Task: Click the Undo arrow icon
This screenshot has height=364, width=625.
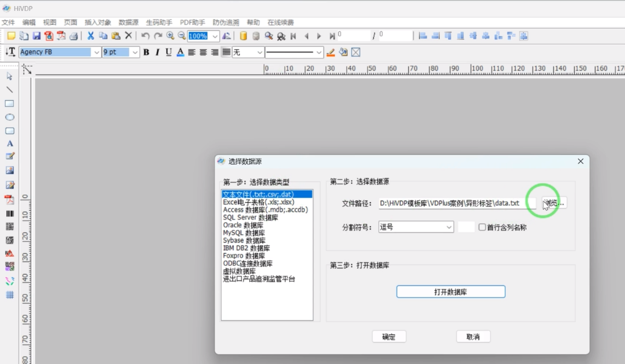Action: coord(145,36)
